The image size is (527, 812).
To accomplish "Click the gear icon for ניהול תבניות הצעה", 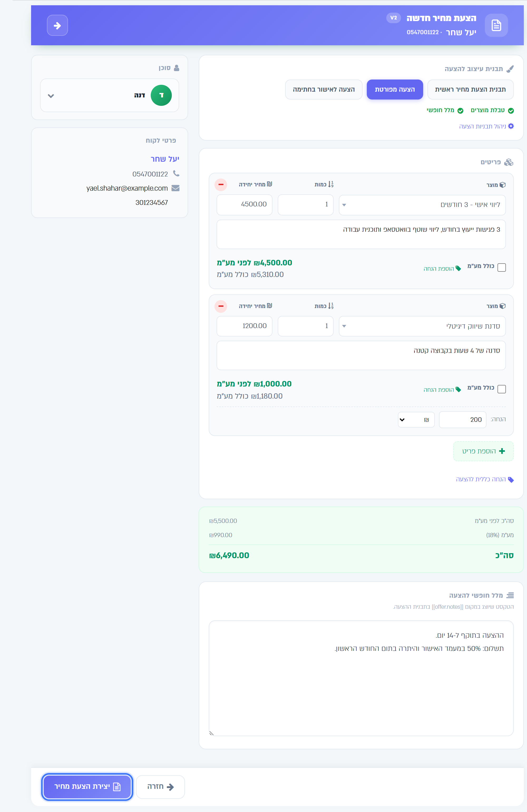I will click(511, 126).
